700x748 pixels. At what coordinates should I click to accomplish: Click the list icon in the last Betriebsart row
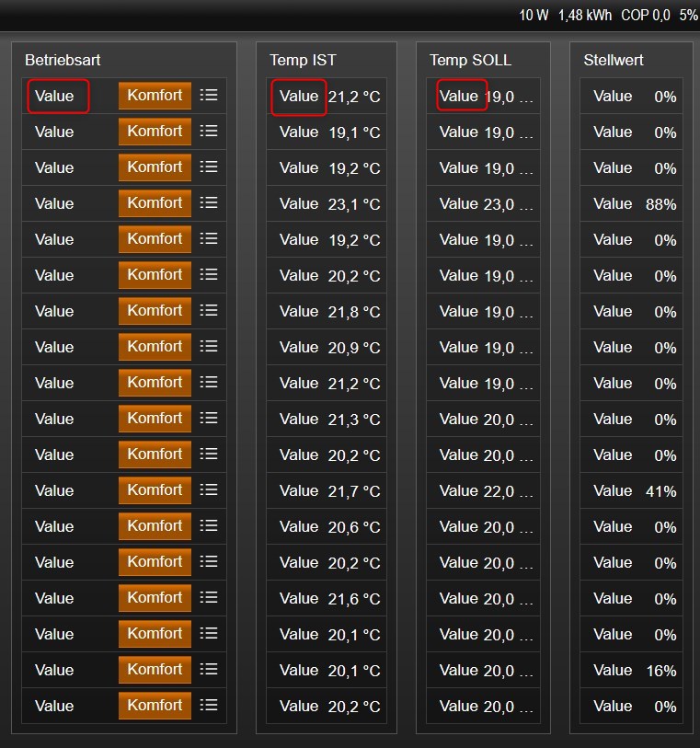tap(209, 705)
